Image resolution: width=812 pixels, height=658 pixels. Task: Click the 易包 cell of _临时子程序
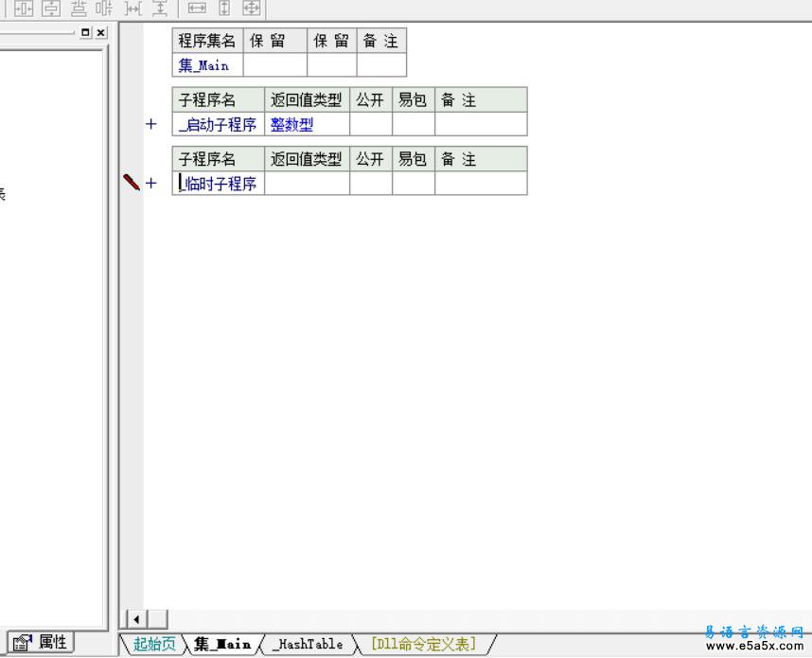pos(414,184)
